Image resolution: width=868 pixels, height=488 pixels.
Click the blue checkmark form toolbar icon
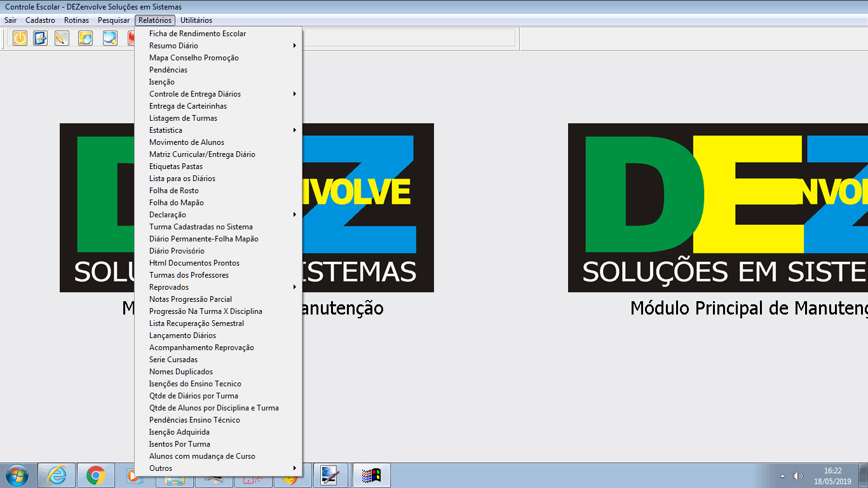[x=40, y=38]
